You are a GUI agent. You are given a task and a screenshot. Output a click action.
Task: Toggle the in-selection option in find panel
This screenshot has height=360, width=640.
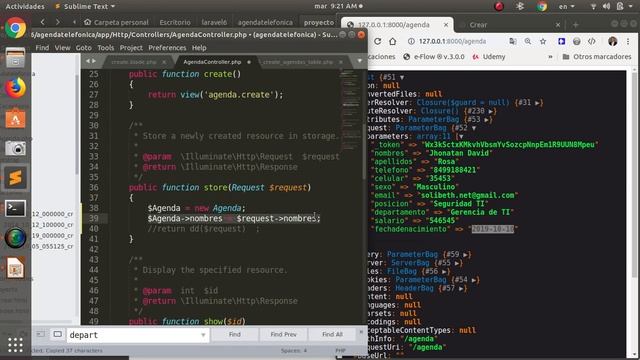58,334
